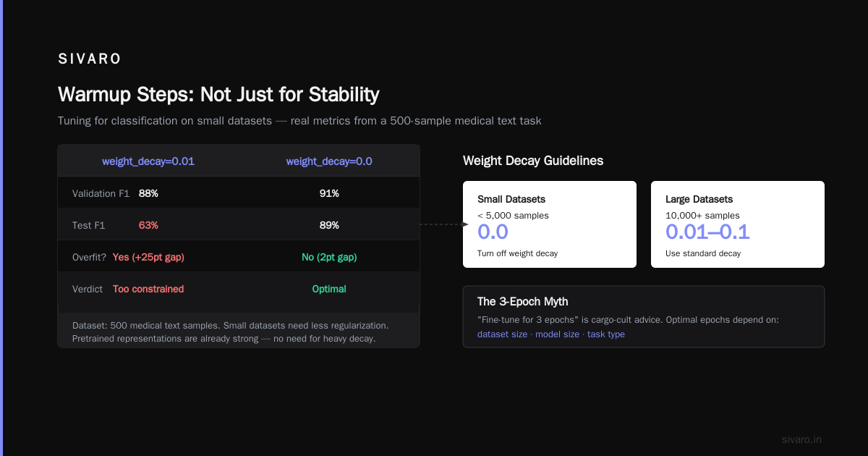Open the 'Large Datasets' card title
The image size is (868, 456).
[699, 199]
